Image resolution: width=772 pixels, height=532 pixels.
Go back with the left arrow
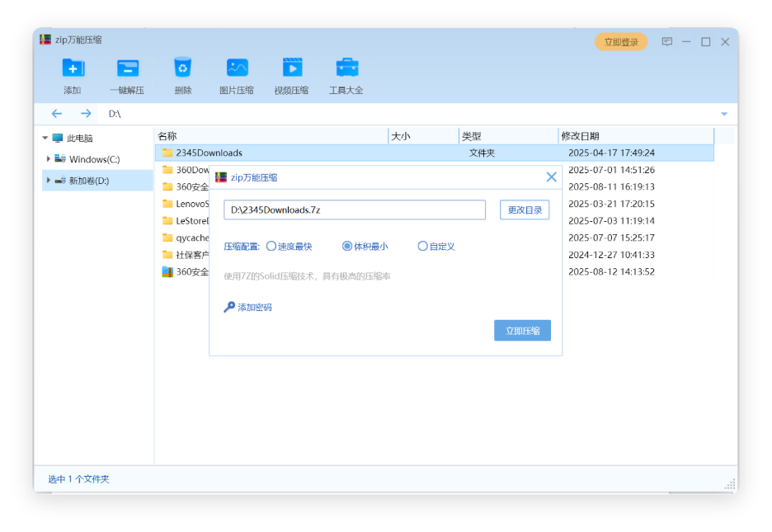(x=57, y=114)
